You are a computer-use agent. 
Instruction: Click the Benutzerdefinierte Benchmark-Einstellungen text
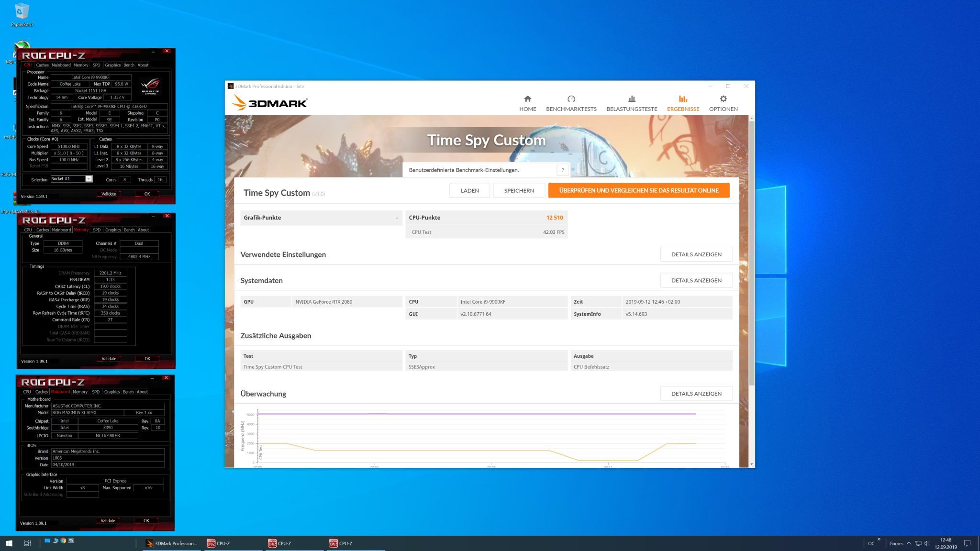point(463,170)
